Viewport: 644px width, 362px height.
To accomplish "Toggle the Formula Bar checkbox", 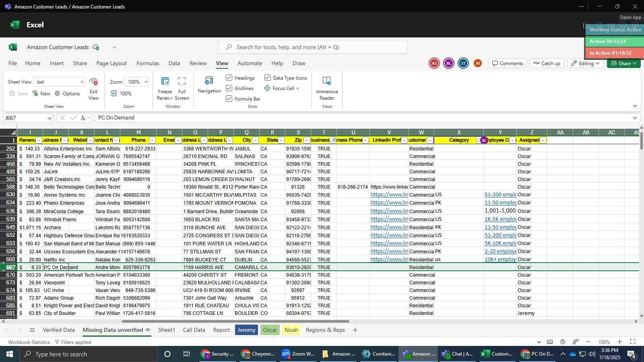I will point(229,99).
